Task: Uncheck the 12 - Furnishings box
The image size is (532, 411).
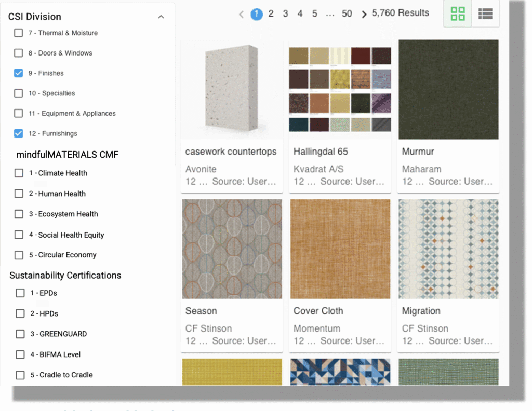Action: pyautogui.click(x=19, y=133)
